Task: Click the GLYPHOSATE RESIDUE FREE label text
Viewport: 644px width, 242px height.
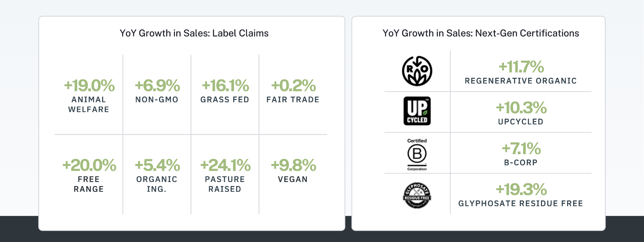Action: [521, 203]
